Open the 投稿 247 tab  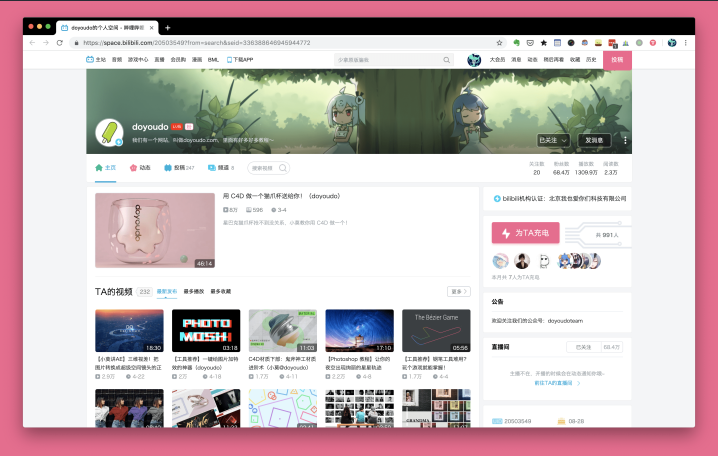[179, 168]
